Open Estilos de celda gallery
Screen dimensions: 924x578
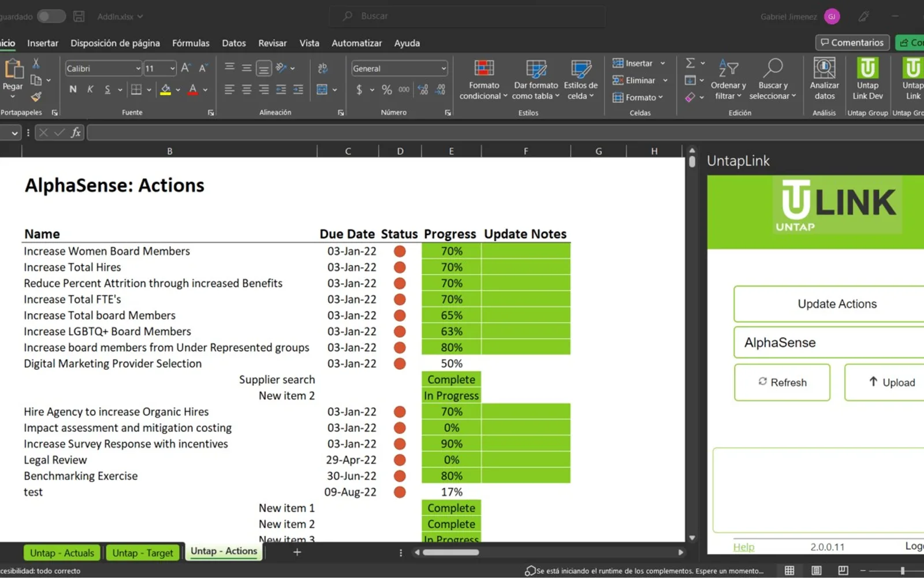pos(580,80)
